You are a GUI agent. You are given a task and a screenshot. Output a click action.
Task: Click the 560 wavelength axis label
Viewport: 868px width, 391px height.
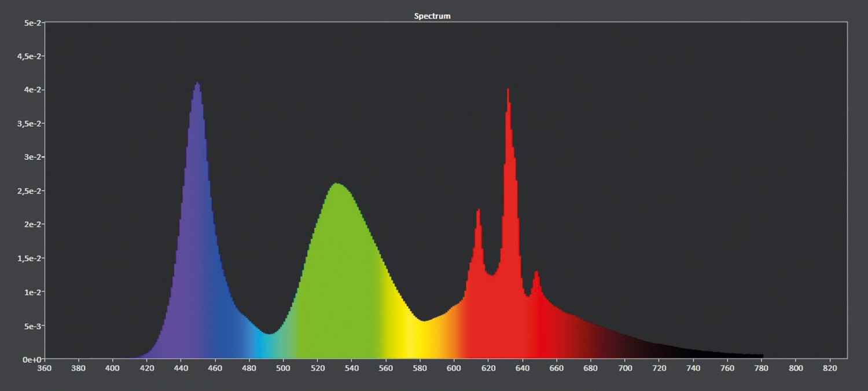click(385, 368)
